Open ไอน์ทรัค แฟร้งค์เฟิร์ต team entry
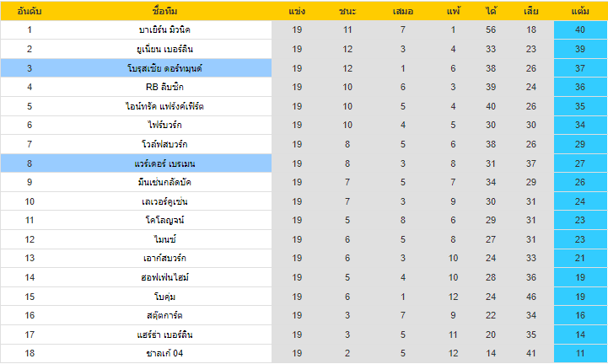Viewport: 608px width, 364px height. [x=164, y=106]
